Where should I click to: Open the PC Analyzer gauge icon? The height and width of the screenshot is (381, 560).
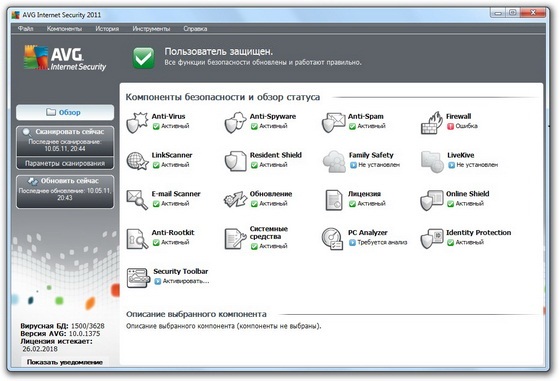[x=332, y=239]
